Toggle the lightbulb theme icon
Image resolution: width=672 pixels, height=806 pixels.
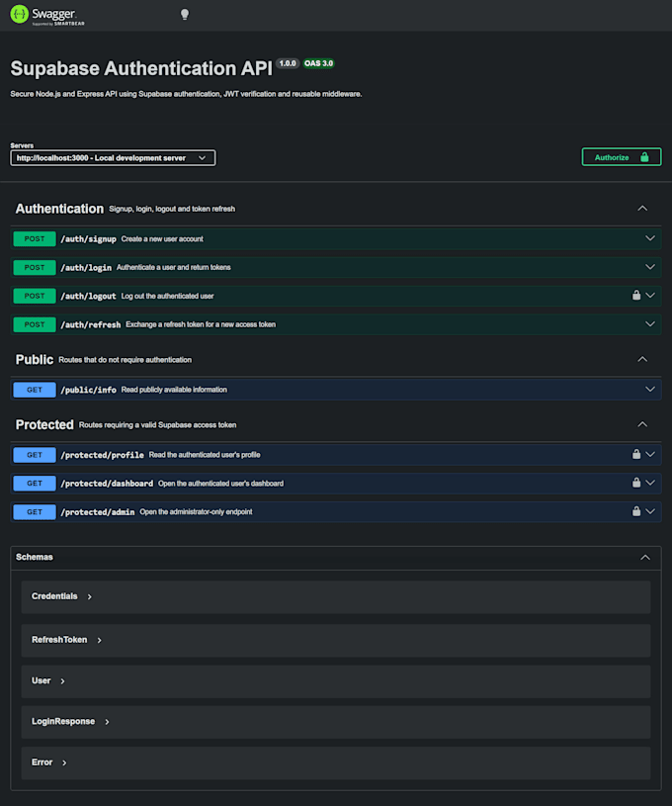pyautogui.click(x=185, y=15)
